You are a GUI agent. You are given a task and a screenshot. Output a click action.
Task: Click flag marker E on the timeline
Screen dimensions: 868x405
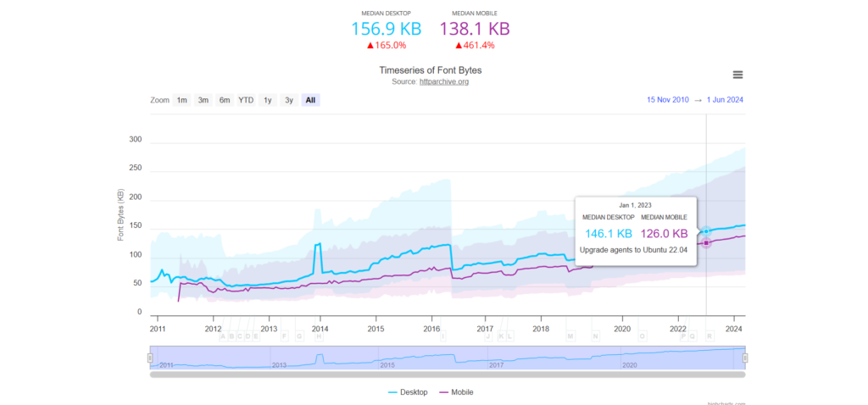tap(256, 336)
